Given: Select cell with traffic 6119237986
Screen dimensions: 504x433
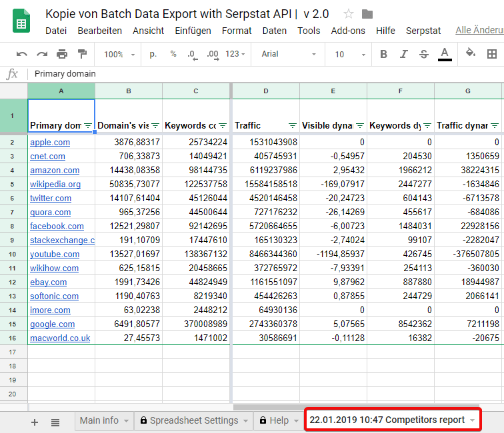Looking at the screenshot, I should point(266,171).
